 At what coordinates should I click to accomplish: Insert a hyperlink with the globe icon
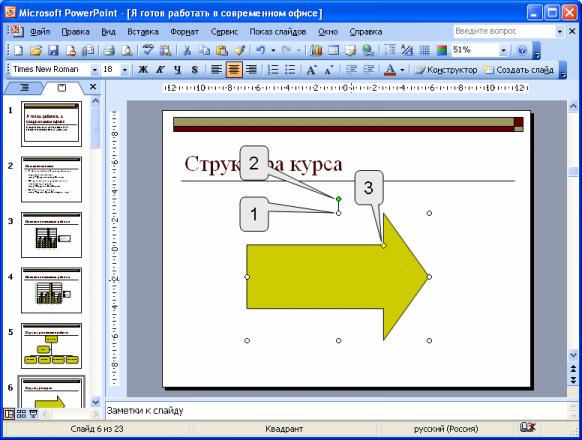368,50
